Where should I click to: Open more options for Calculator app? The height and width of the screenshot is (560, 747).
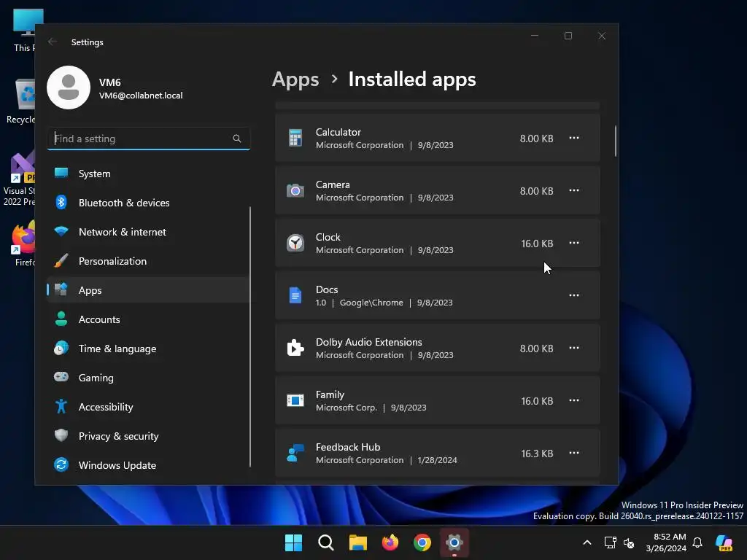[x=574, y=138]
